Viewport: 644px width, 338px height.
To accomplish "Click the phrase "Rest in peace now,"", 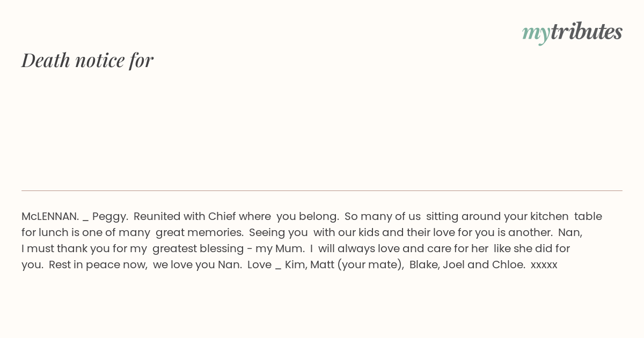I will point(98,265).
